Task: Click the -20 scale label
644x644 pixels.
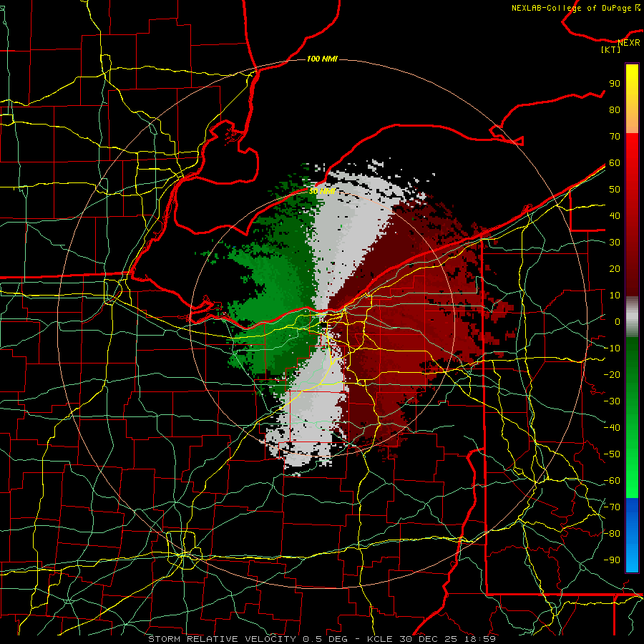Action: (x=612, y=374)
